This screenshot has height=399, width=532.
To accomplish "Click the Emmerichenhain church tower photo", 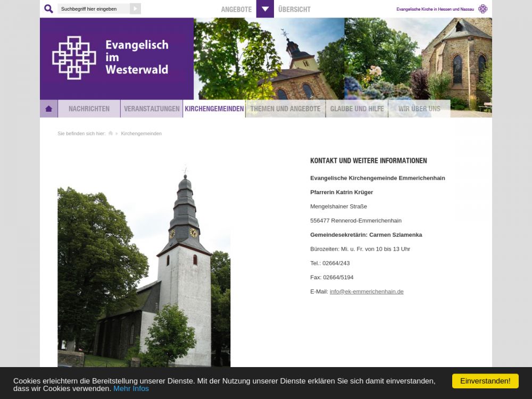I will tap(144, 266).
